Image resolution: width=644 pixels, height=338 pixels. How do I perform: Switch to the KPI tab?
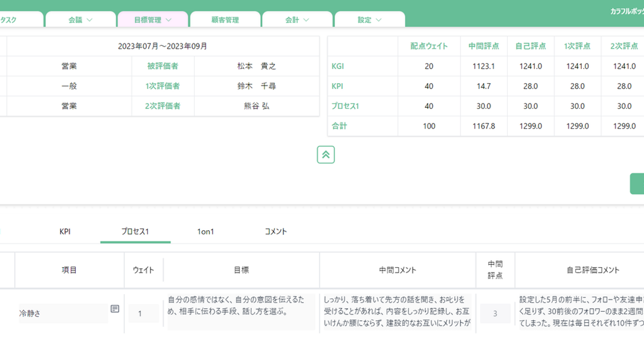[x=65, y=232]
